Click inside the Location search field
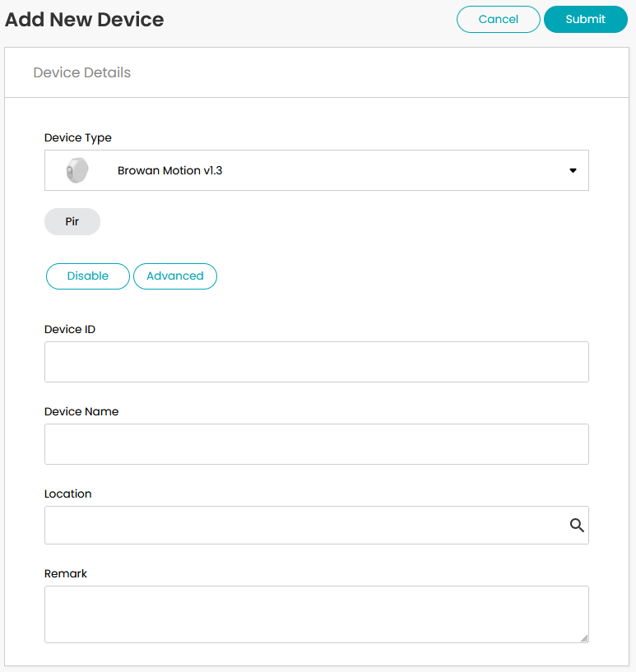This screenshot has height=672, width=636. pyautogui.click(x=317, y=525)
